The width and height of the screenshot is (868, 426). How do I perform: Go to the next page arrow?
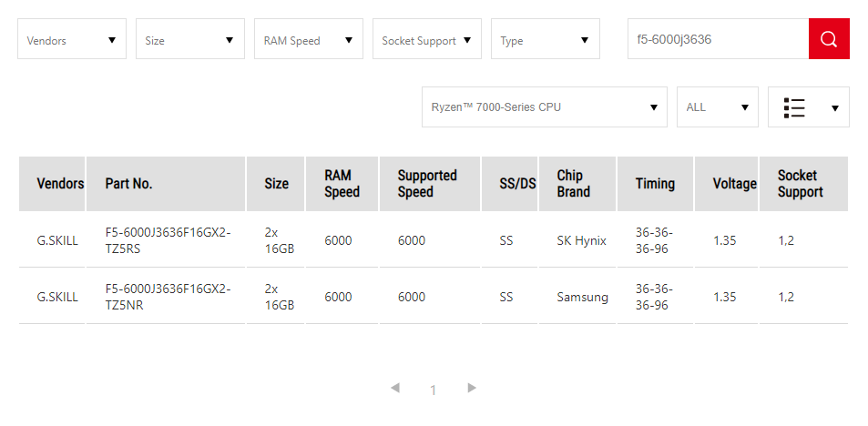(x=472, y=388)
